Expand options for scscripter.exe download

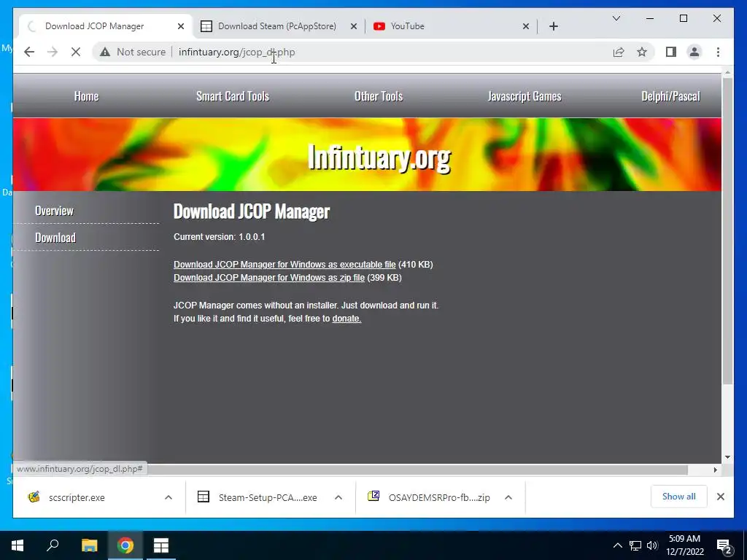(169, 497)
